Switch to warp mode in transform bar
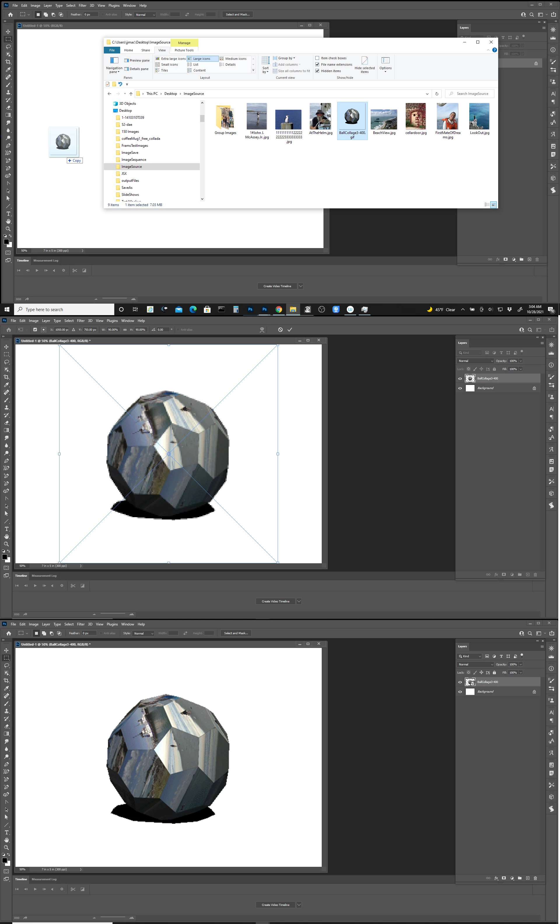560x924 pixels. (262, 329)
